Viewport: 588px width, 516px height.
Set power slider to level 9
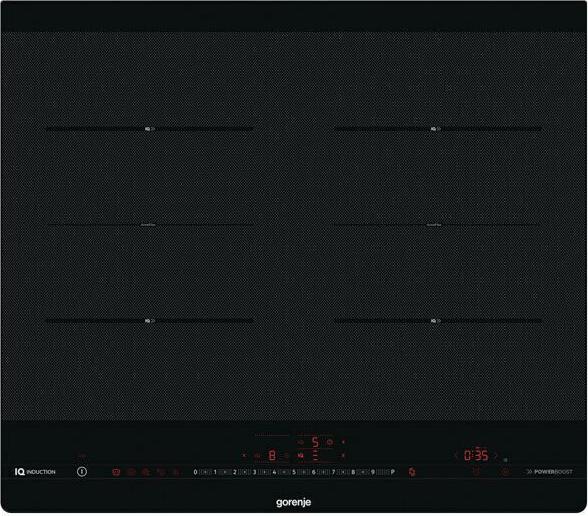[x=372, y=472]
